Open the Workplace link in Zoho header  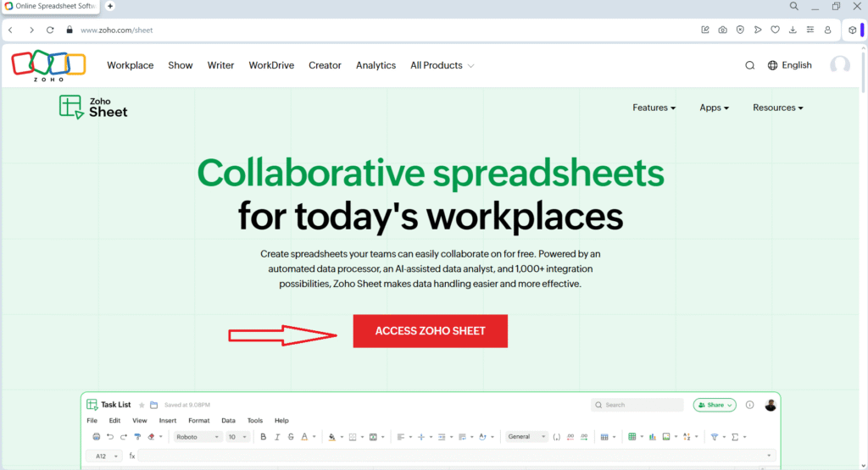[130, 65]
